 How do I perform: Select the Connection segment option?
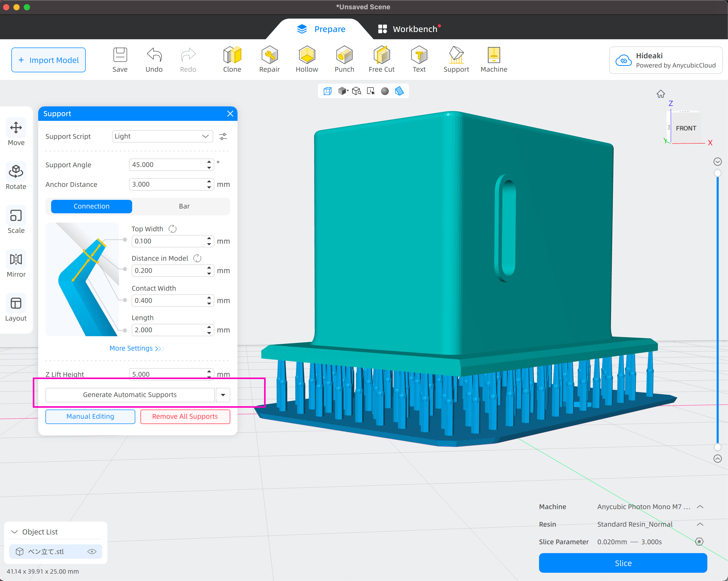(x=91, y=206)
